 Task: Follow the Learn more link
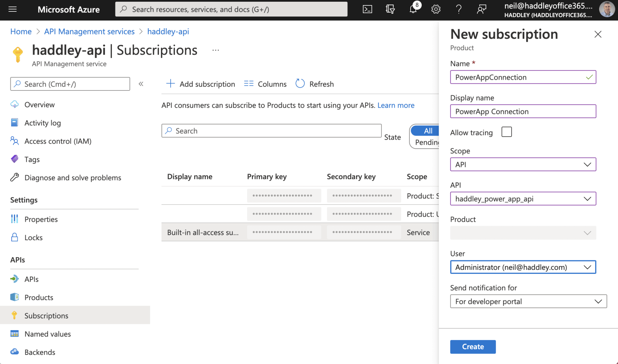click(x=396, y=105)
